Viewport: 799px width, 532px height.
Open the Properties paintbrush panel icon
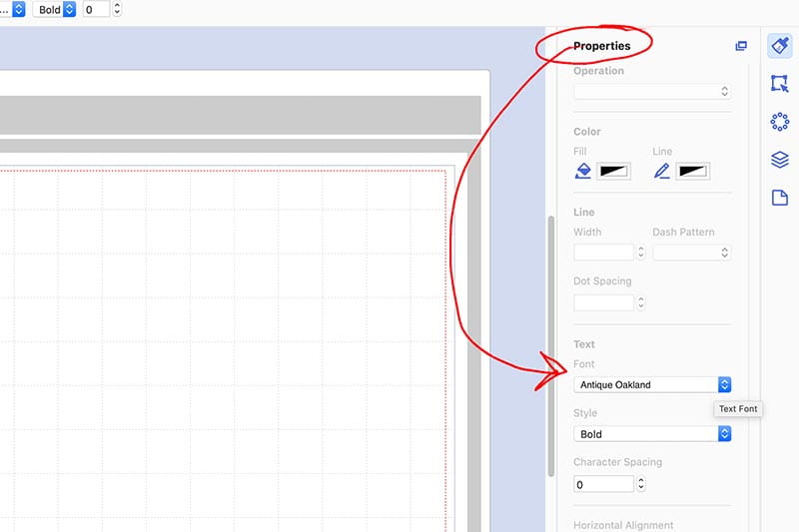coord(780,46)
